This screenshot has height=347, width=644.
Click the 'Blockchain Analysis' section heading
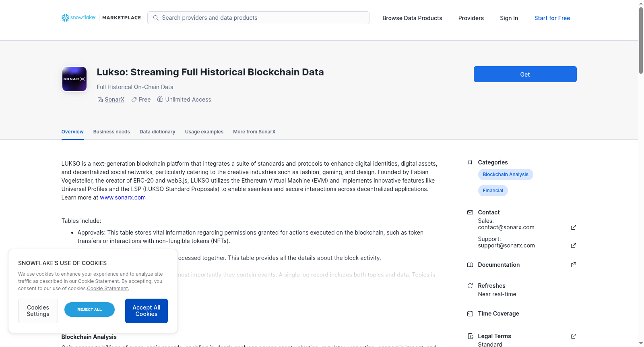[x=89, y=337]
